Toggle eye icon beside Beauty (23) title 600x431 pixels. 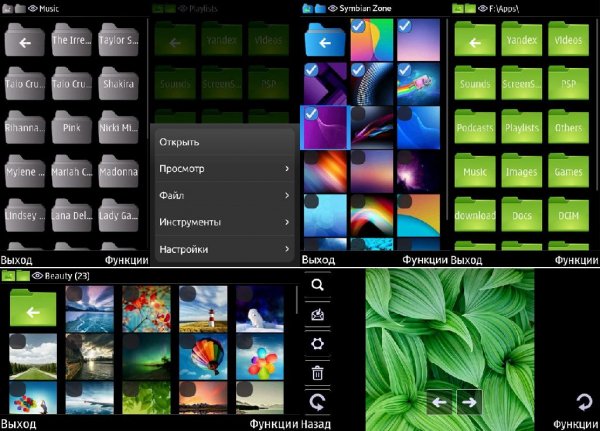37,276
